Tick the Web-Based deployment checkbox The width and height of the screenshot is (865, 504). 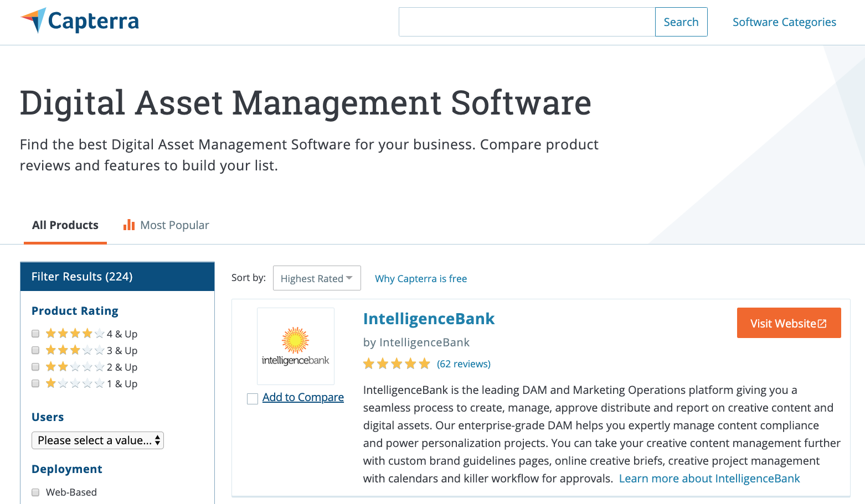click(x=35, y=492)
